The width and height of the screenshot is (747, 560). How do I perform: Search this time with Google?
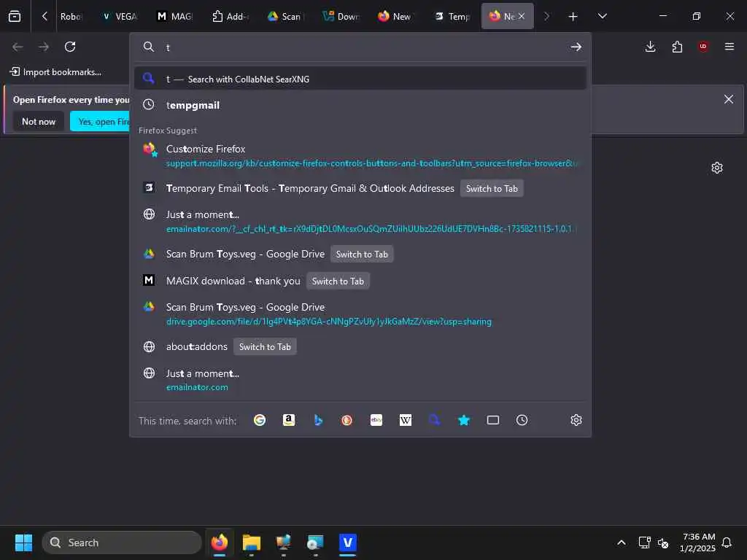(260, 420)
